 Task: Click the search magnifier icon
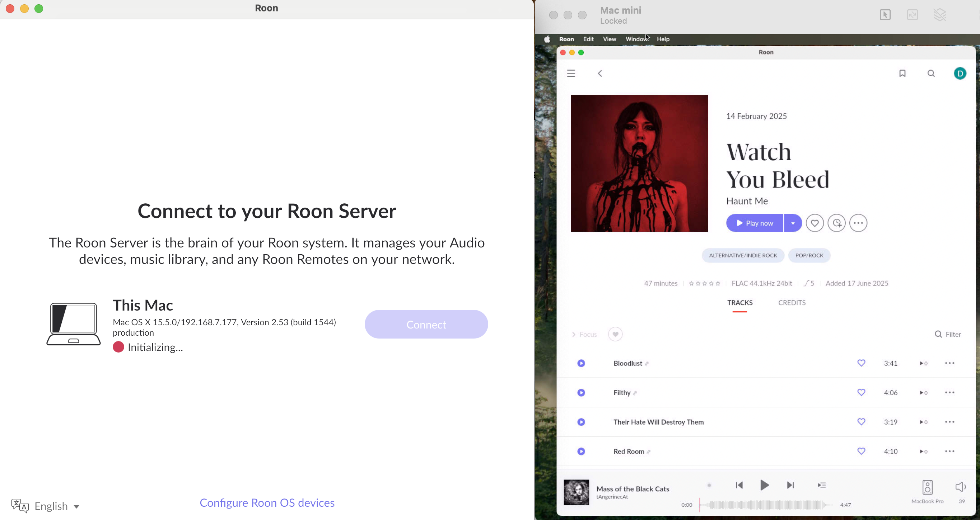tap(931, 74)
